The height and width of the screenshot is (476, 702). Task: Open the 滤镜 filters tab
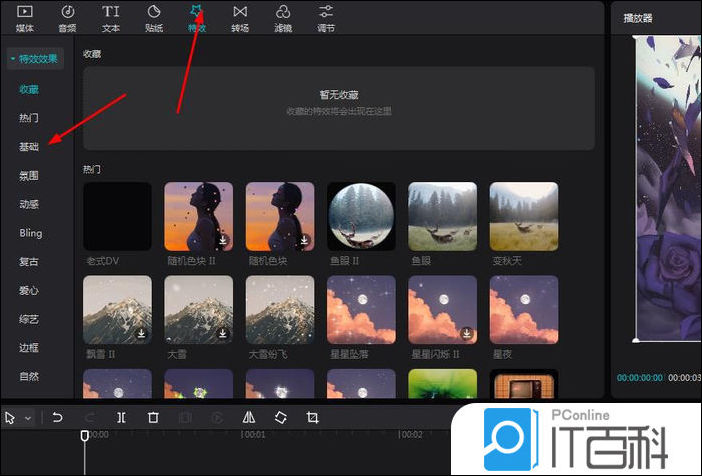tap(283, 18)
